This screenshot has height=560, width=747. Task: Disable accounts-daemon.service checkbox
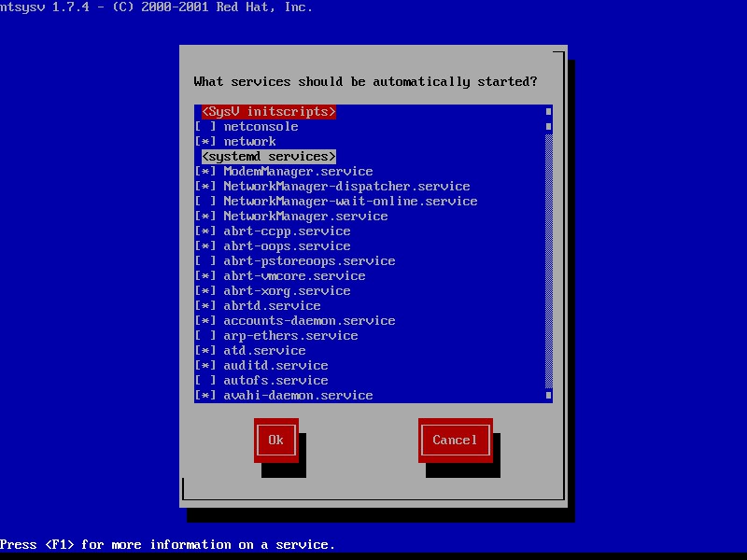coord(205,320)
